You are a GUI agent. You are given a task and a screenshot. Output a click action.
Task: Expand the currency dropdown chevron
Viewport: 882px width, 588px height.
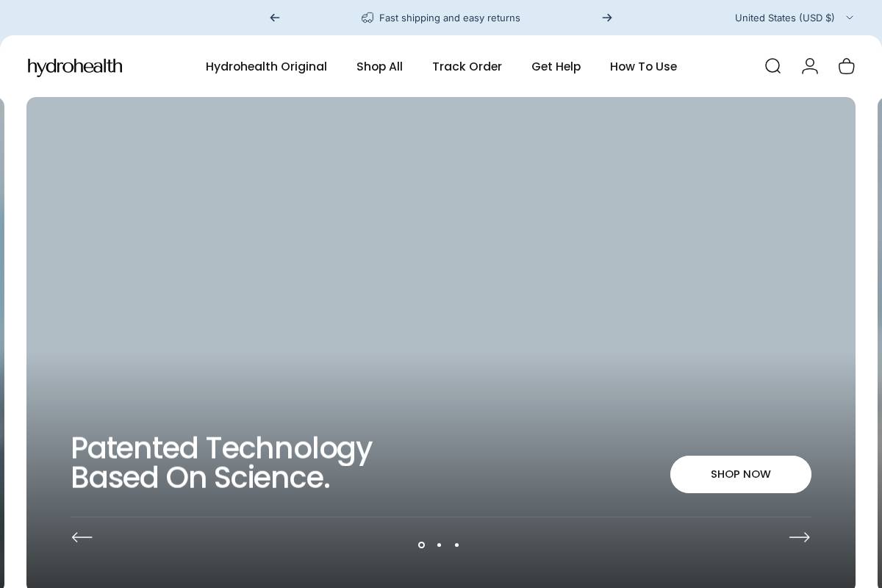coord(850,18)
